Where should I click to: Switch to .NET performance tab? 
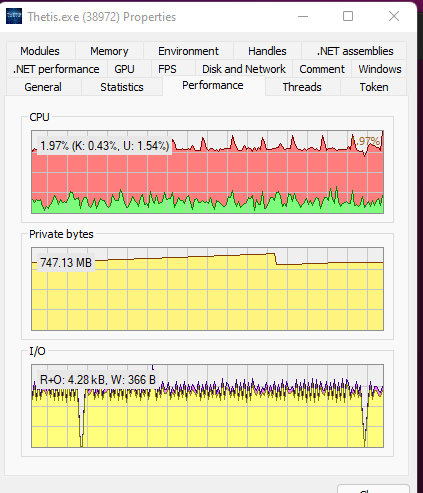tap(56, 69)
